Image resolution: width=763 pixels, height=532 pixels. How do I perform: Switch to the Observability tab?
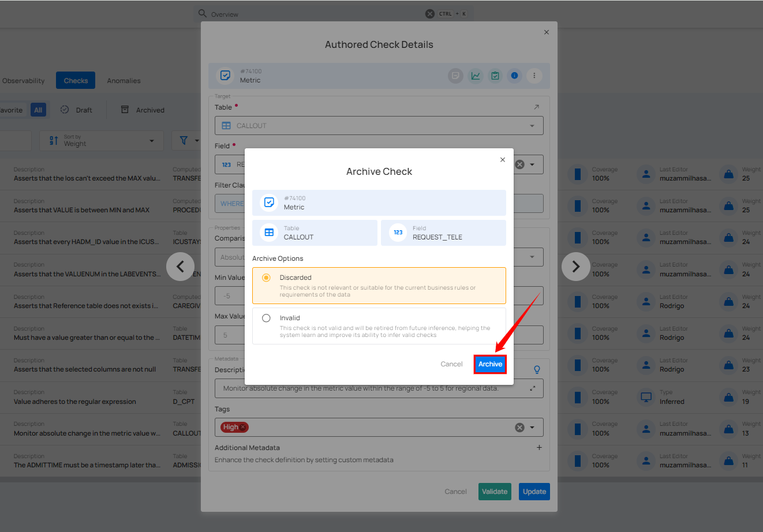tap(23, 81)
